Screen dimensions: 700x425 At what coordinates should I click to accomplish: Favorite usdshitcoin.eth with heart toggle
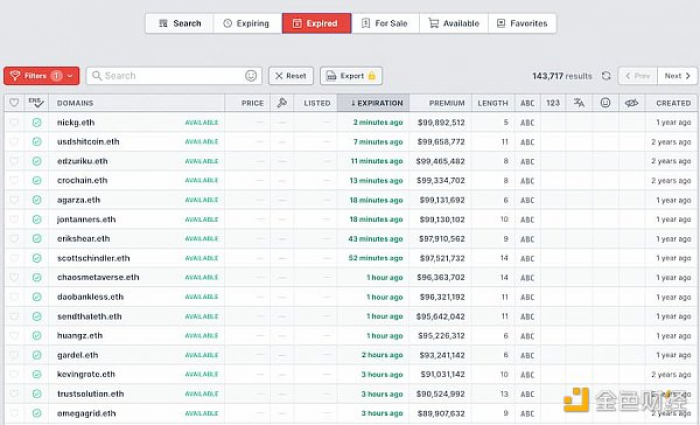14,142
